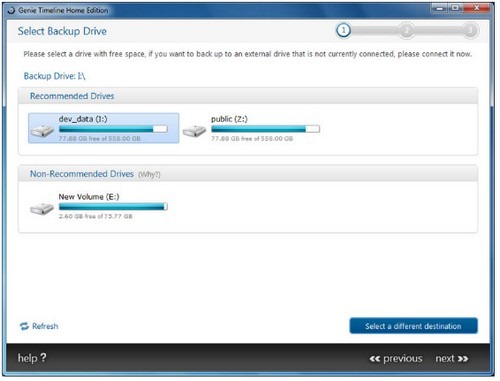This screenshot has width=500, height=381.
Task: Click wizard step 3 indicator
Action: (470, 30)
